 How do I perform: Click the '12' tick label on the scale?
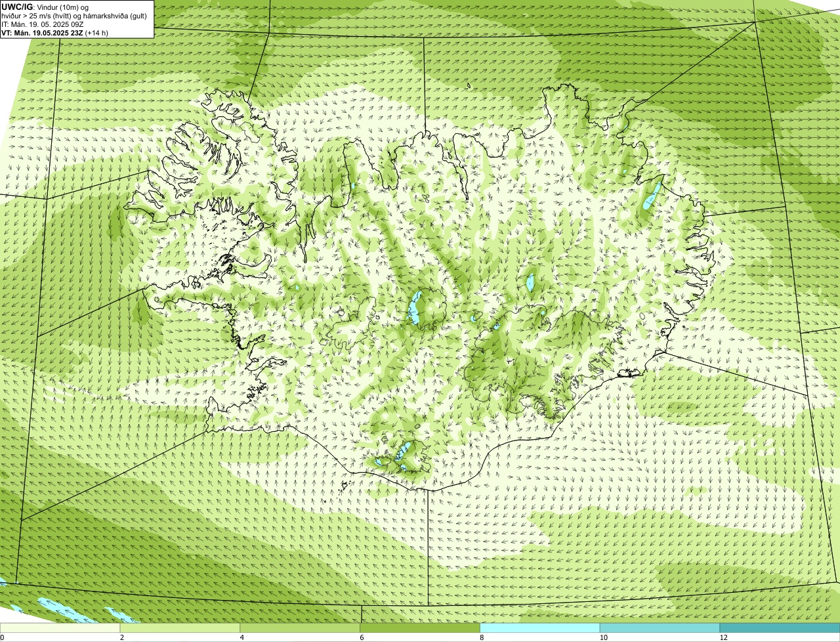pyautogui.click(x=723, y=637)
